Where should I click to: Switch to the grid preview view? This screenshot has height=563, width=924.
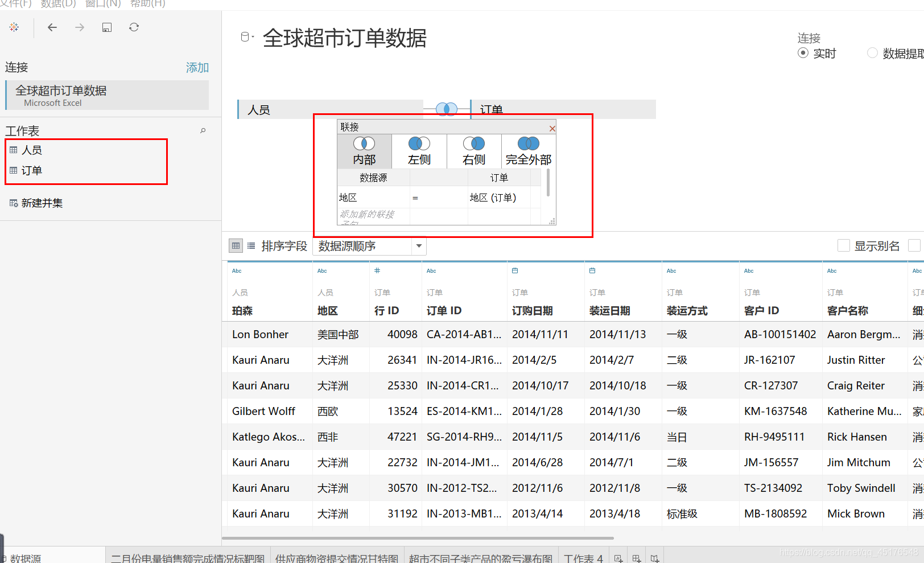tap(236, 246)
